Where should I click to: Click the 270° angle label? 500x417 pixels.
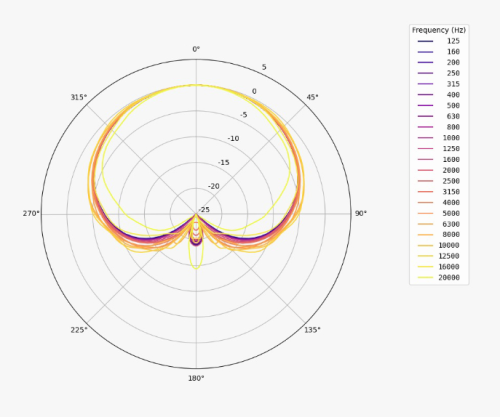pyautogui.click(x=31, y=213)
